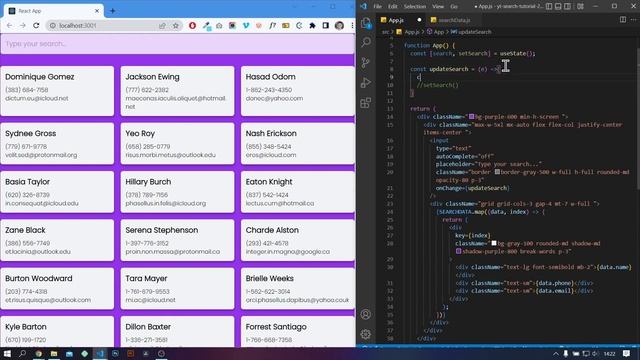Bookmark this page with the star icon
This screenshot has height=360, width=640.
tap(176, 25)
